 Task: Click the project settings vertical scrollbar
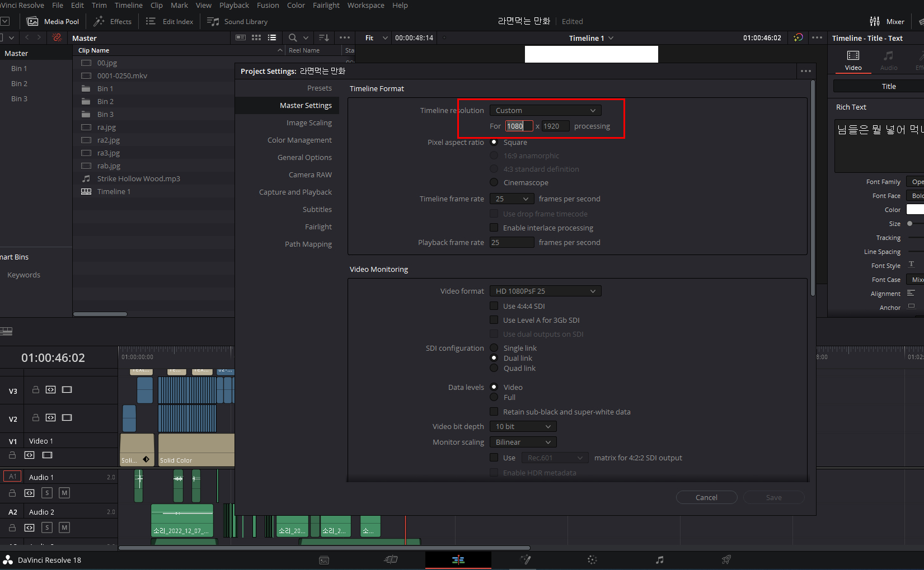click(x=813, y=188)
